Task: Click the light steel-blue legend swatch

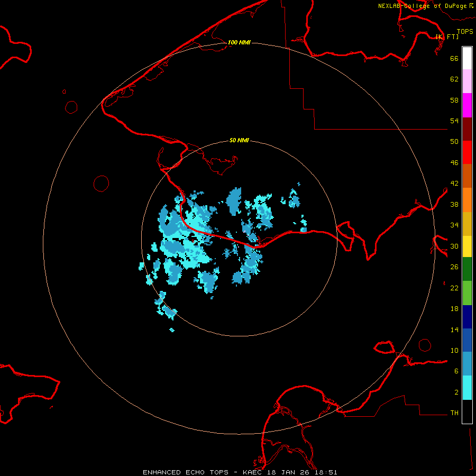Action: [x=467, y=364]
